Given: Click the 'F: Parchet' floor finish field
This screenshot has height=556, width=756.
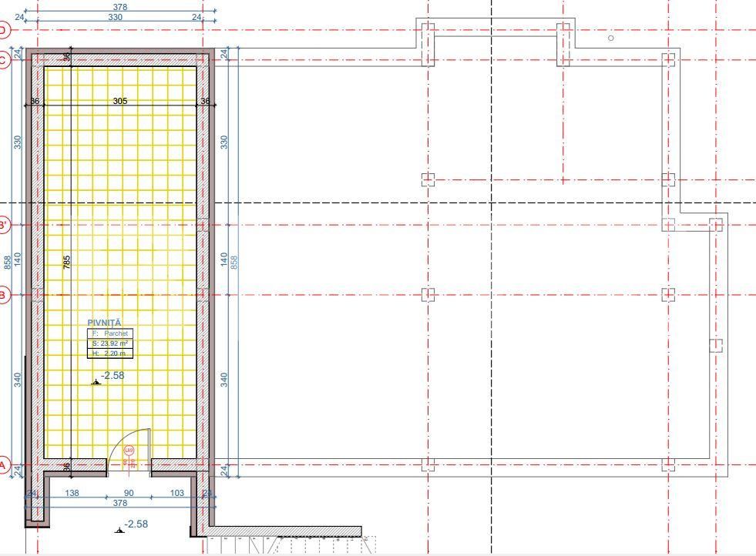Looking at the screenshot, I should point(110,333).
